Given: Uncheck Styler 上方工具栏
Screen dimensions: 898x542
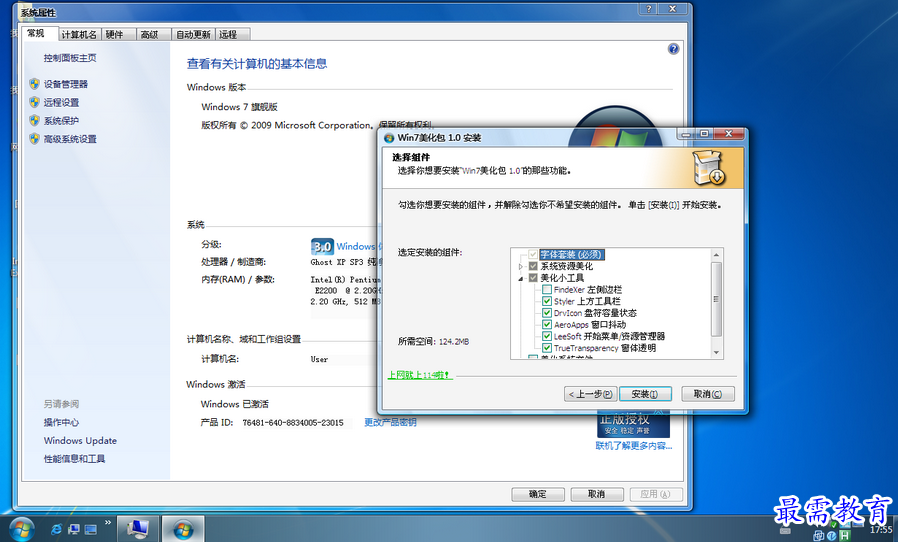Looking at the screenshot, I should [x=547, y=301].
